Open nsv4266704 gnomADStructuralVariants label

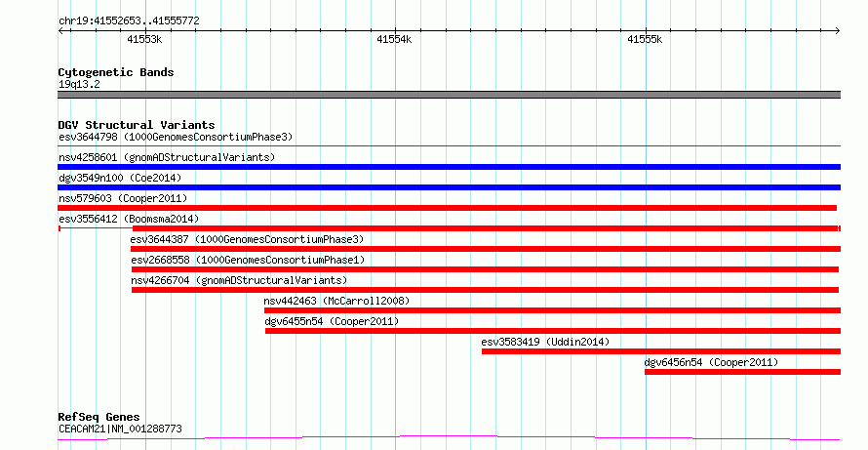click(x=239, y=280)
